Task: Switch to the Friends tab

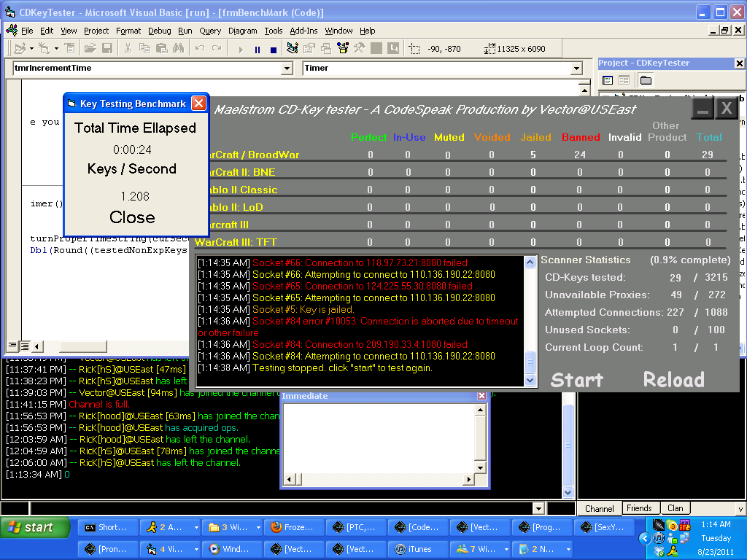Action: 639,508
